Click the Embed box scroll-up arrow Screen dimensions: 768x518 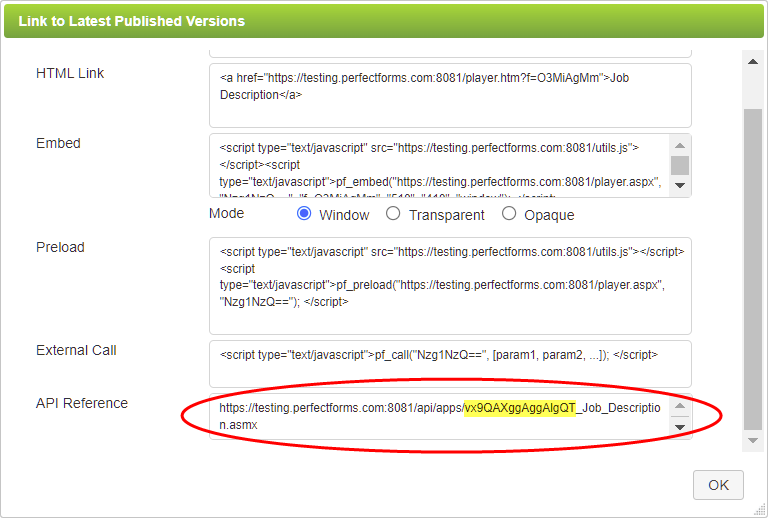[679, 146]
